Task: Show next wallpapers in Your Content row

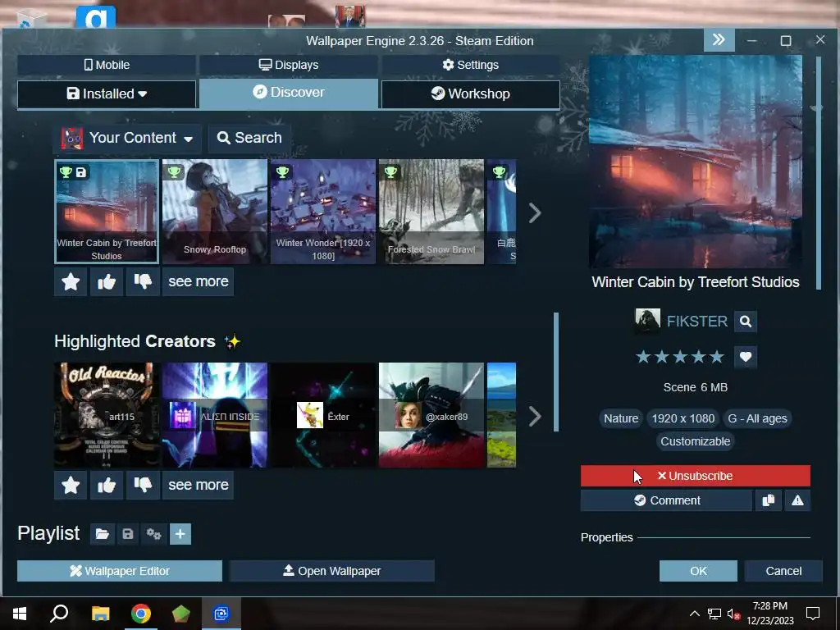Action: (x=535, y=212)
